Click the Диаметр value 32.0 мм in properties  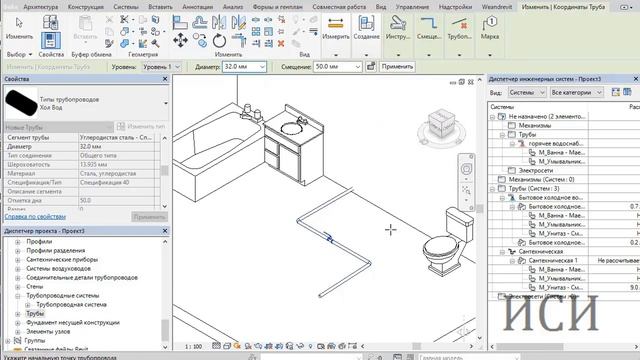(116, 147)
